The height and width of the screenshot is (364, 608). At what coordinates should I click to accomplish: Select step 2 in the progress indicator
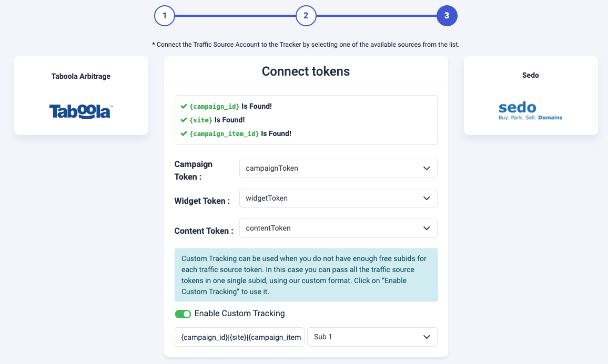click(306, 16)
